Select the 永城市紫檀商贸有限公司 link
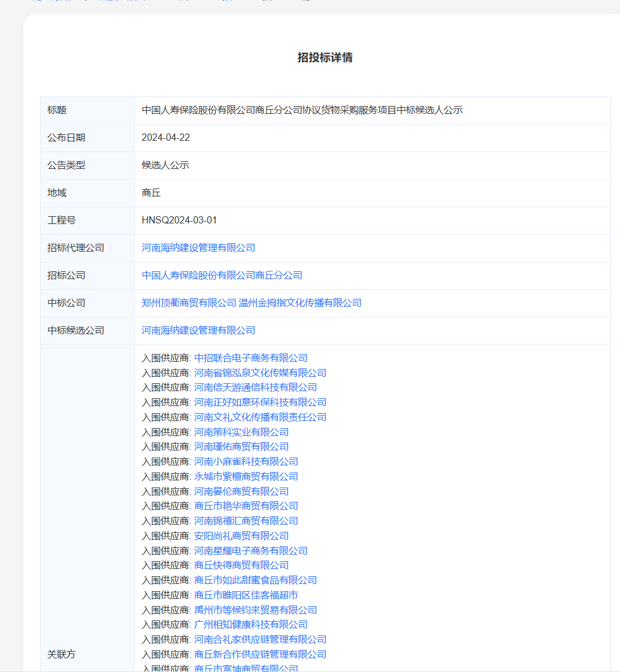This screenshot has height=672, width=620. [x=246, y=477]
